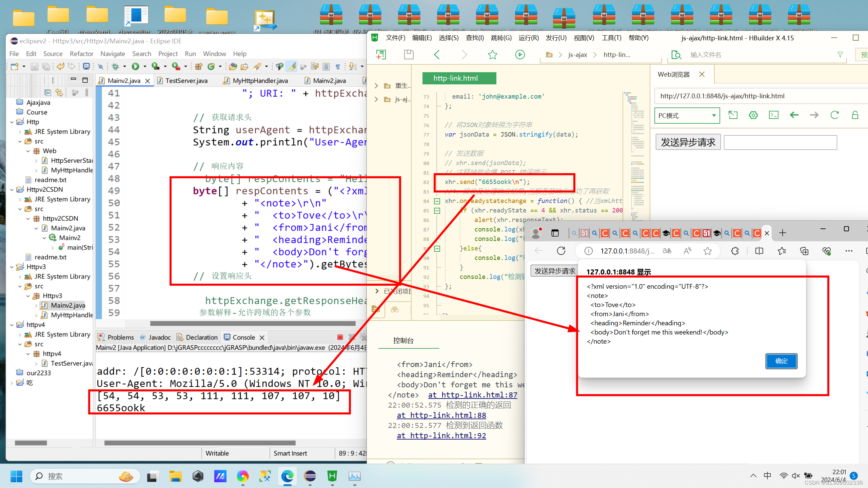Run preview using HBuilder X green play icon
Viewport: 868px width, 488px height.
coord(520,54)
